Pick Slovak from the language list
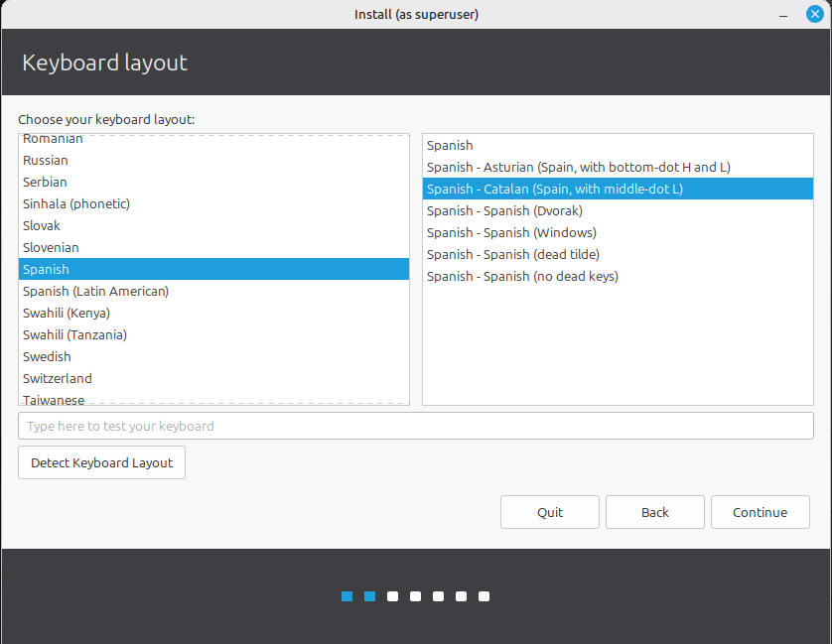The image size is (832, 644). point(42,225)
